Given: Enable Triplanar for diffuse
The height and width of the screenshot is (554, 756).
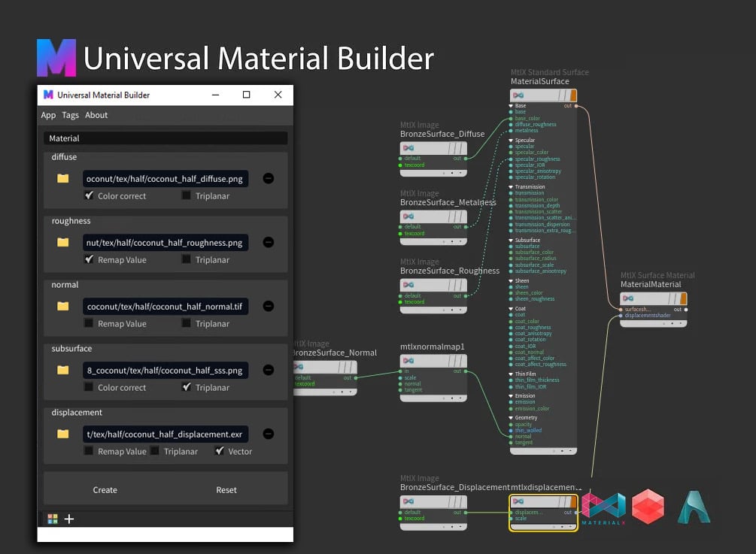Looking at the screenshot, I should click(x=186, y=195).
